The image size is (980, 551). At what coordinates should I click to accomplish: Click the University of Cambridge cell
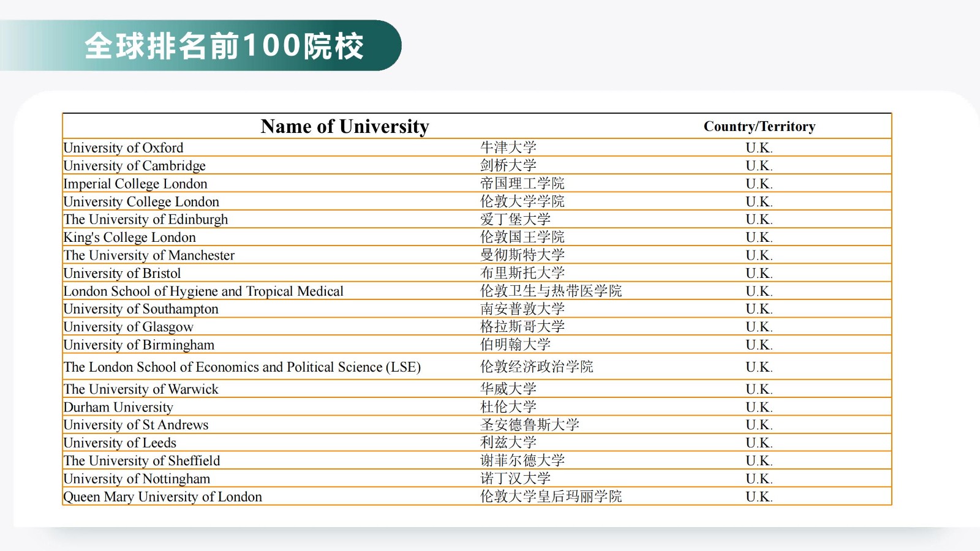(134, 165)
